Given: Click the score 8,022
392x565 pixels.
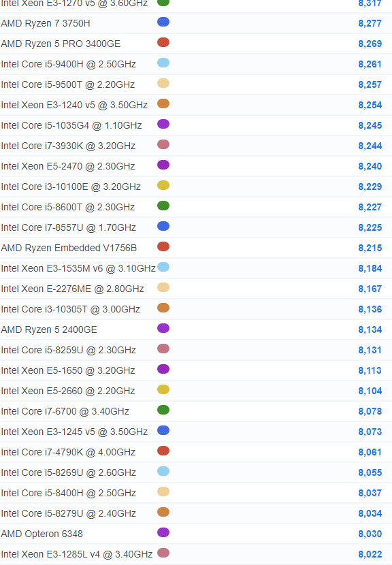Looking at the screenshot, I should [370, 554].
